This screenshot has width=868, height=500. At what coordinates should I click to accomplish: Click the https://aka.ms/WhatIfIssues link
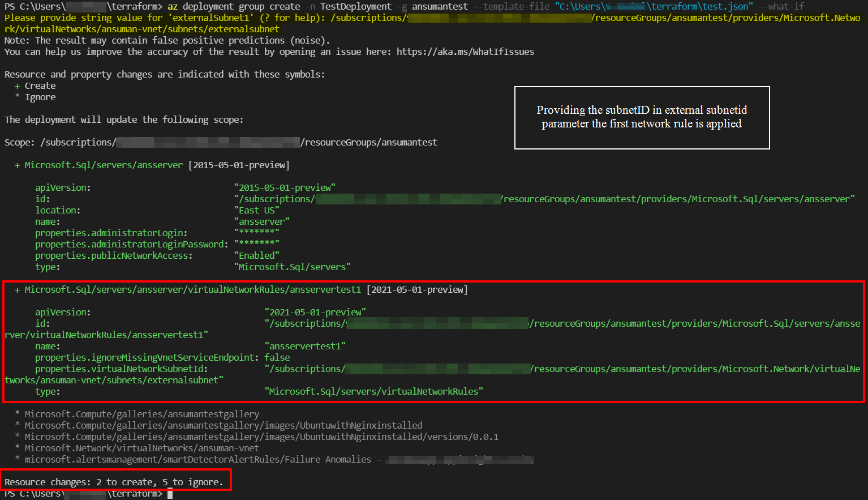(465, 52)
